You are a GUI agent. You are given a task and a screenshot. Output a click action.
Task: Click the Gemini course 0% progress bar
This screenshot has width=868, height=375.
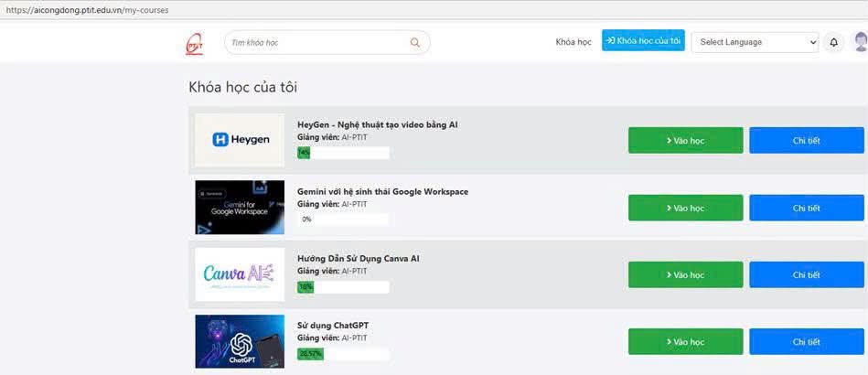343,220
